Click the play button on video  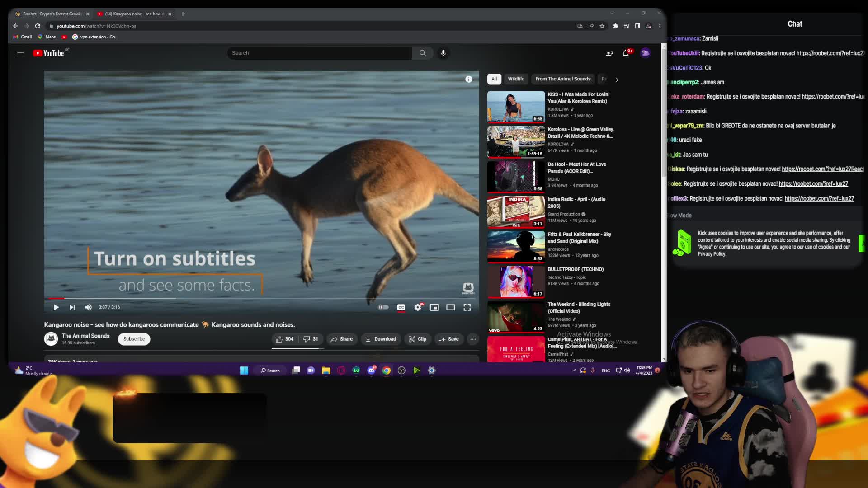56,307
